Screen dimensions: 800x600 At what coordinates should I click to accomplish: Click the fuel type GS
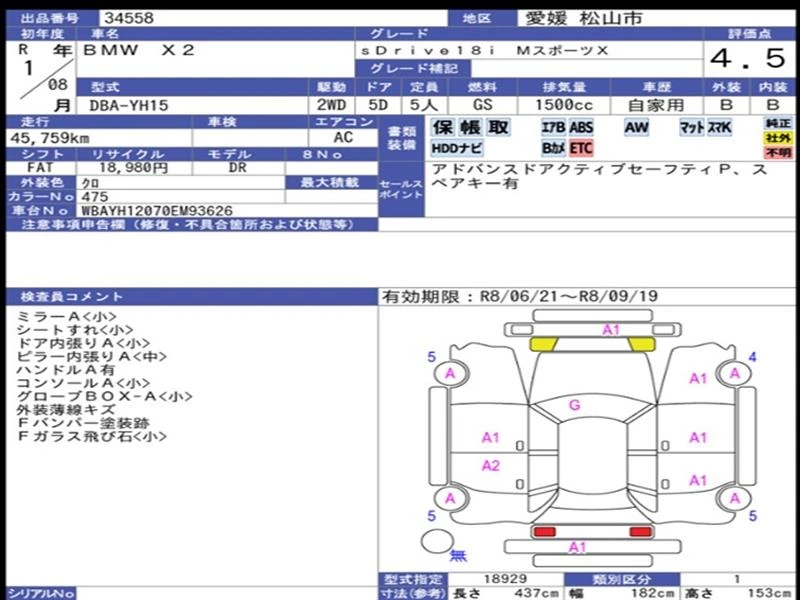click(x=482, y=105)
